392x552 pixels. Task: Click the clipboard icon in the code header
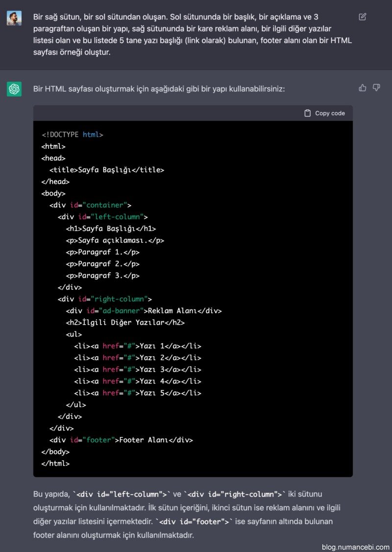(x=307, y=113)
